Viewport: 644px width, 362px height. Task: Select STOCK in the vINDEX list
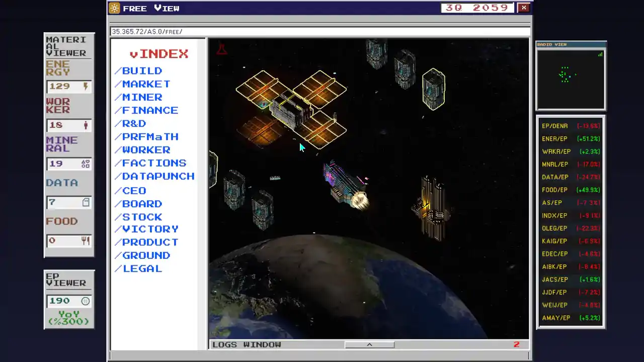(x=138, y=217)
